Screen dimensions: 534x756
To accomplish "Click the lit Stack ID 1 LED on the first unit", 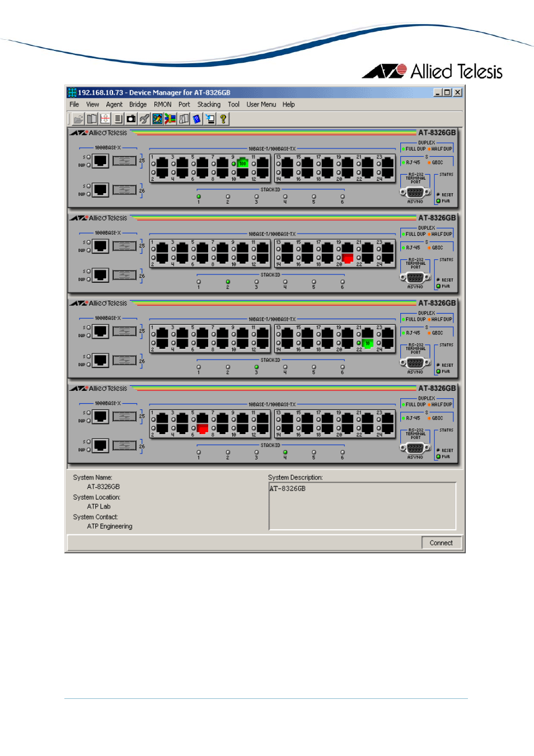I will [199, 197].
